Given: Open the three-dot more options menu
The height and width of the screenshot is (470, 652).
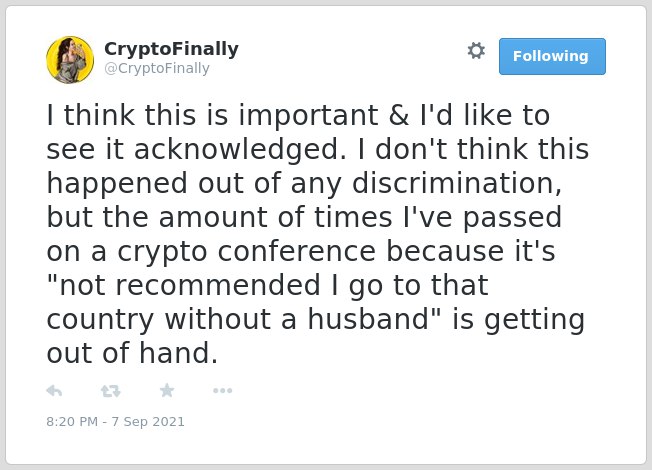Looking at the screenshot, I should (x=222, y=391).
